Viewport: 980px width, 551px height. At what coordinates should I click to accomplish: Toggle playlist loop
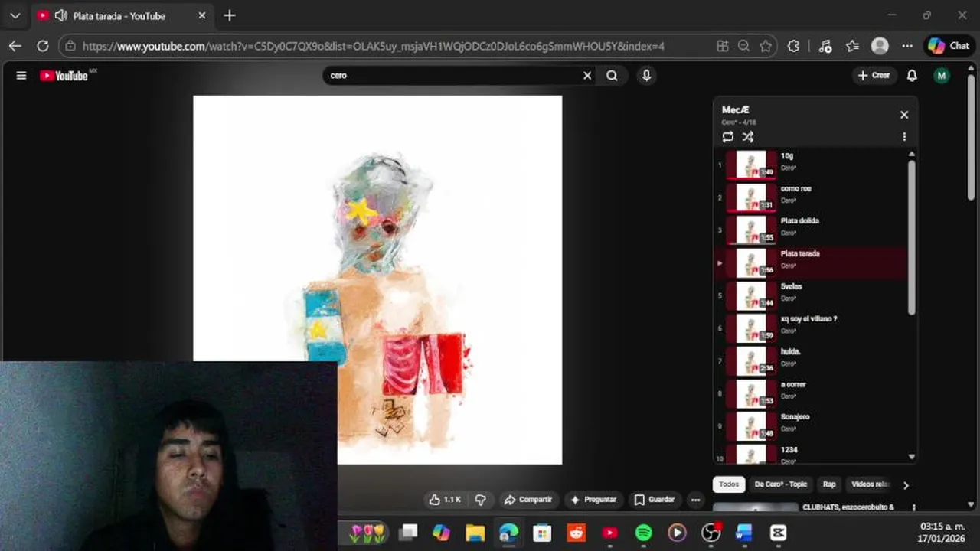point(727,137)
